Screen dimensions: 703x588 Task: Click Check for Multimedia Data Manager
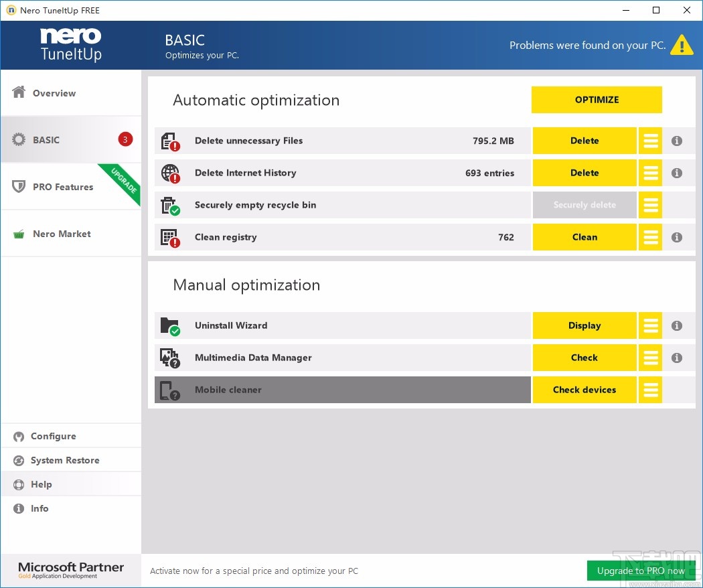(584, 358)
